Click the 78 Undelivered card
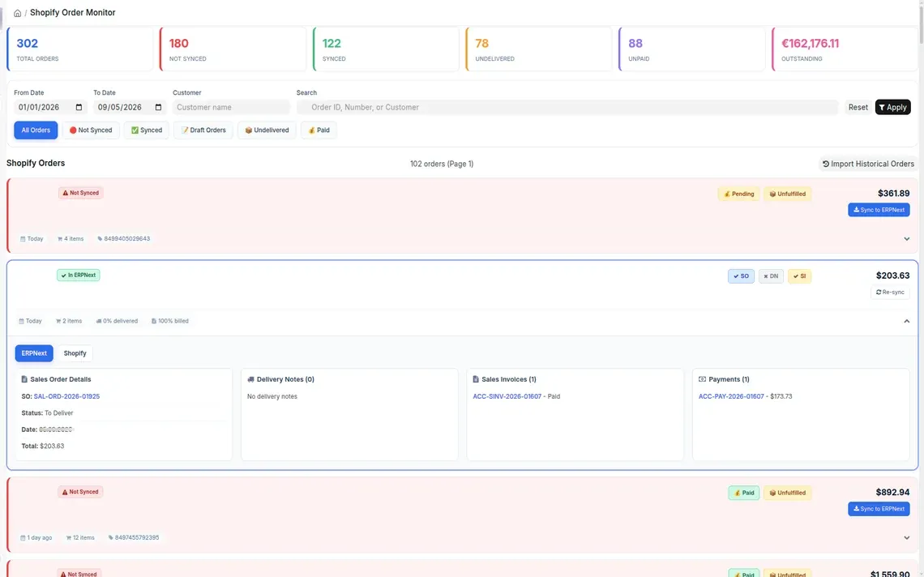 click(x=539, y=49)
